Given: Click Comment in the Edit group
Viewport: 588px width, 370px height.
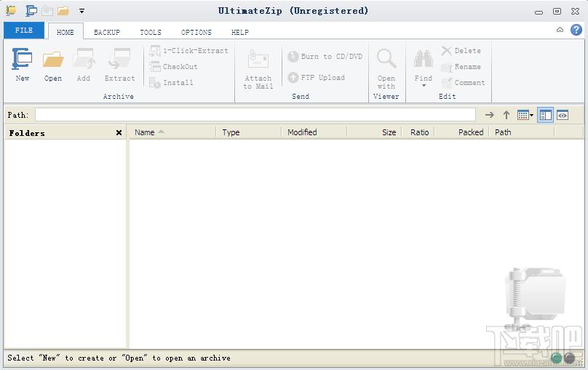Looking at the screenshot, I should pos(463,83).
